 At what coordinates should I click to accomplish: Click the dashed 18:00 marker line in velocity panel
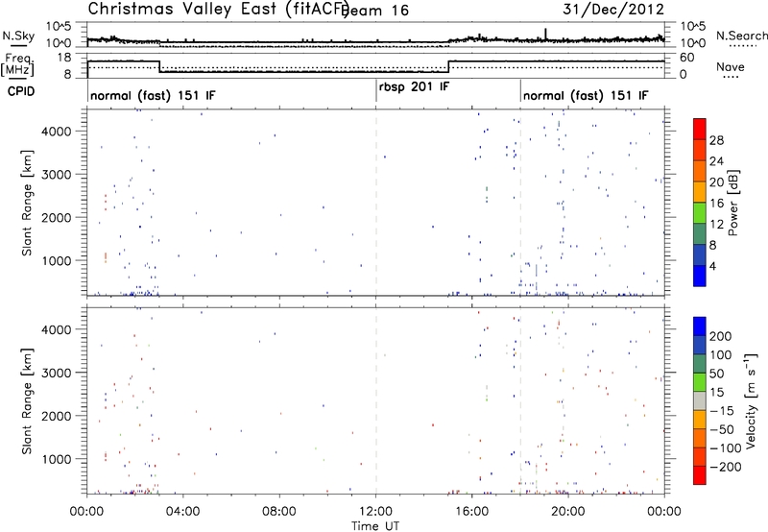coord(520,400)
